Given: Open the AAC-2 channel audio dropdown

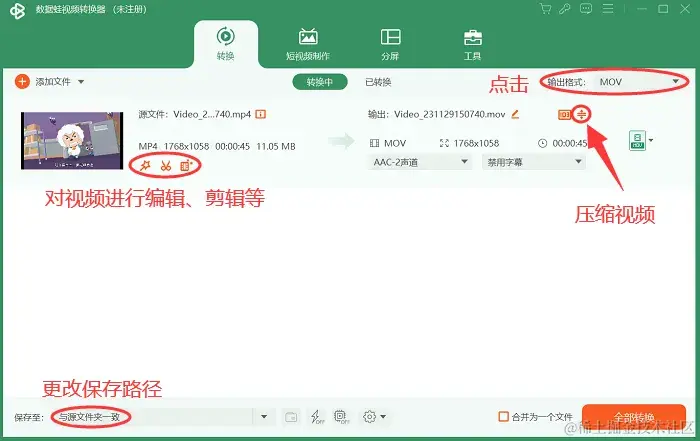Looking at the screenshot, I should click(420, 162).
